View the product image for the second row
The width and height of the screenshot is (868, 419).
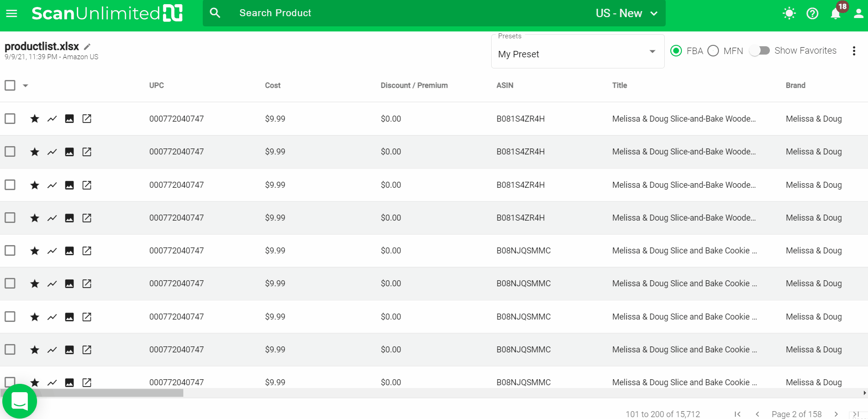tap(69, 152)
